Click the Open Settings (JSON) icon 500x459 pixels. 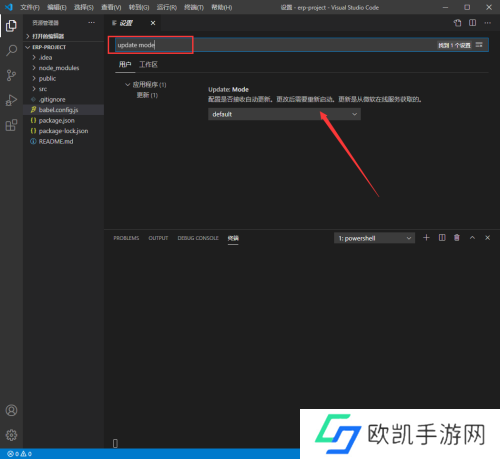coord(457,23)
